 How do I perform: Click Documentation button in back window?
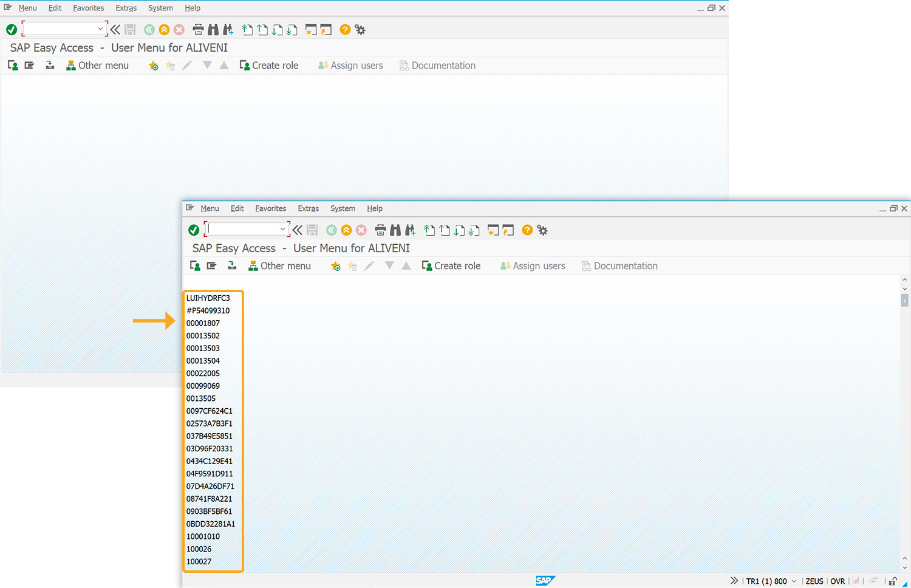click(x=437, y=66)
